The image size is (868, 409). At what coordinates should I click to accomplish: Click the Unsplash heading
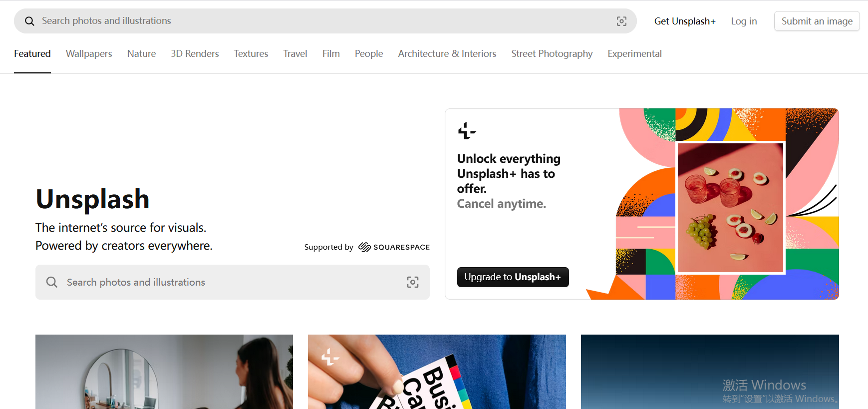point(92,199)
